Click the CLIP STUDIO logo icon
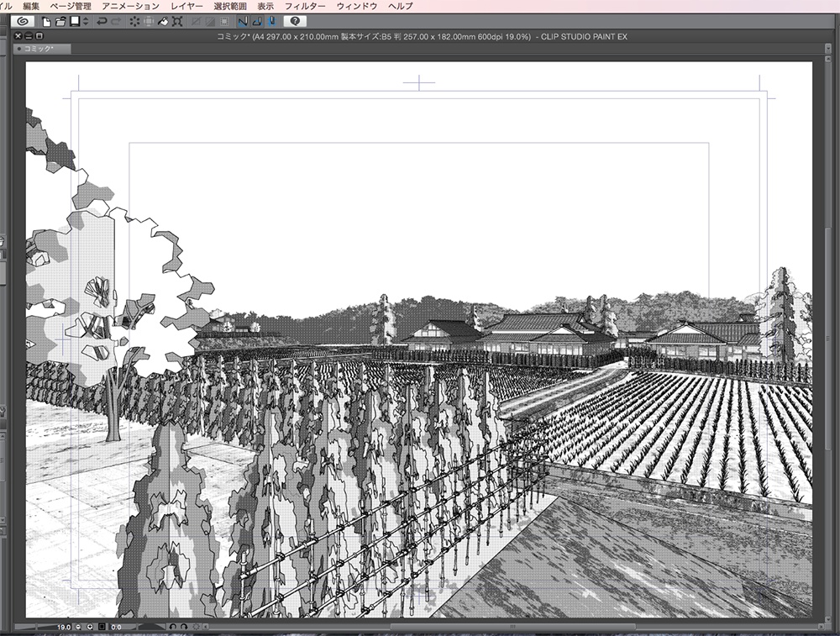 [21, 24]
